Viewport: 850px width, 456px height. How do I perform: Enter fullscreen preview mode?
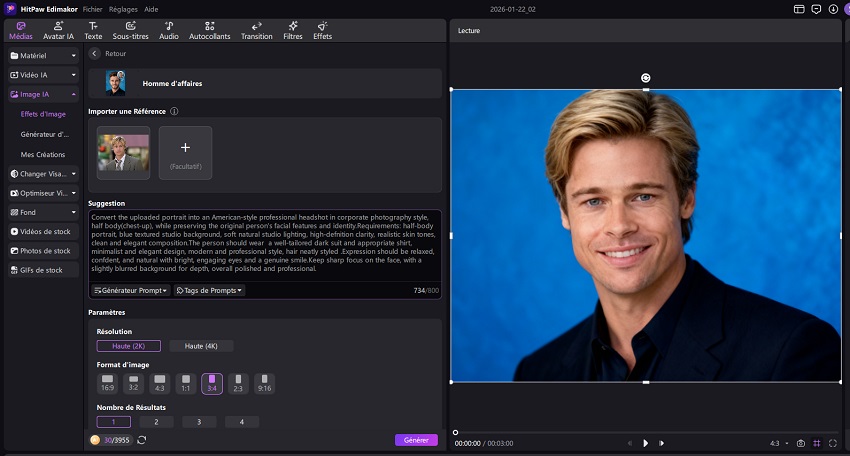[x=832, y=442]
